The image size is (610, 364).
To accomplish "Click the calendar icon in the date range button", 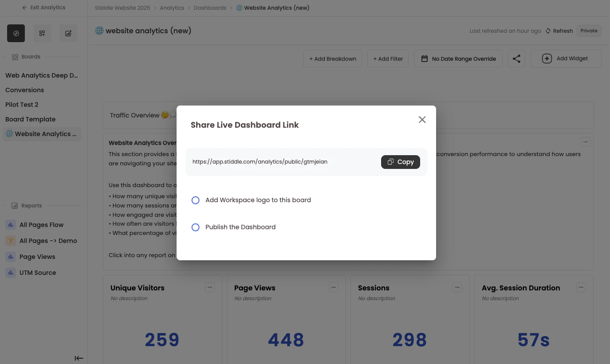I will pyautogui.click(x=425, y=59).
